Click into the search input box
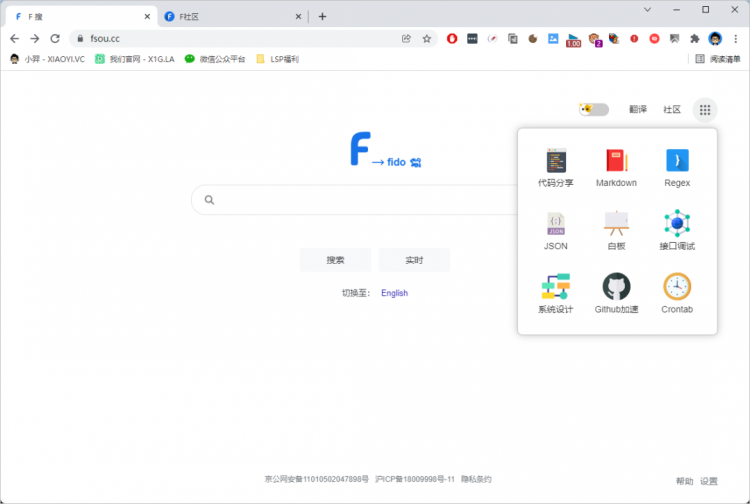Viewport: 750px width, 504px height. (354, 200)
